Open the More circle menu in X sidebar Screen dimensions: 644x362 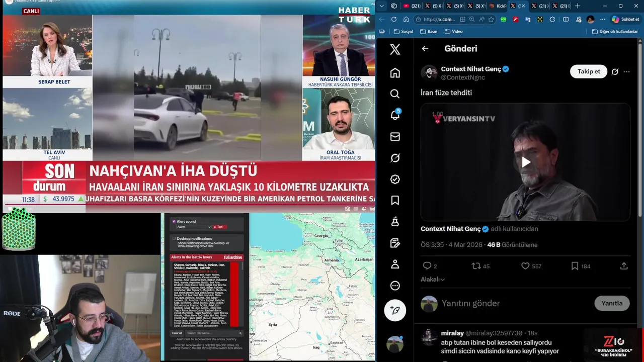(x=395, y=286)
